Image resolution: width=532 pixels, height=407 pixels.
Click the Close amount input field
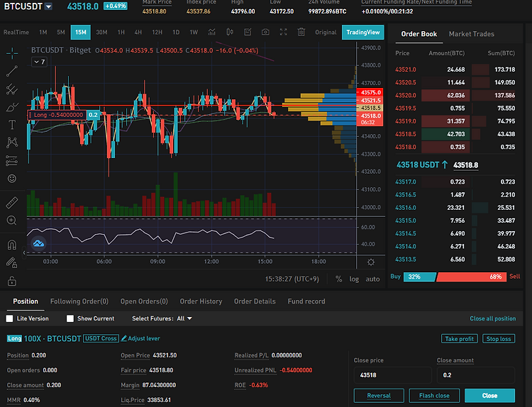pos(476,375)
